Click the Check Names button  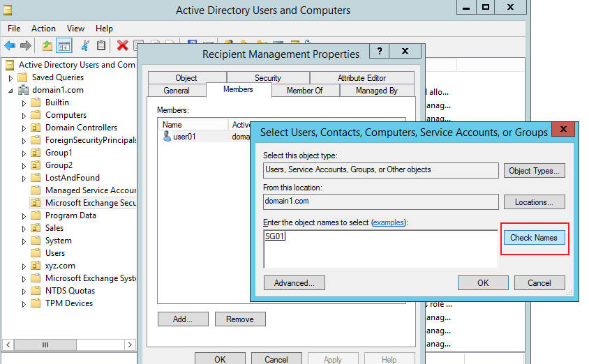(x=534, y=238)
